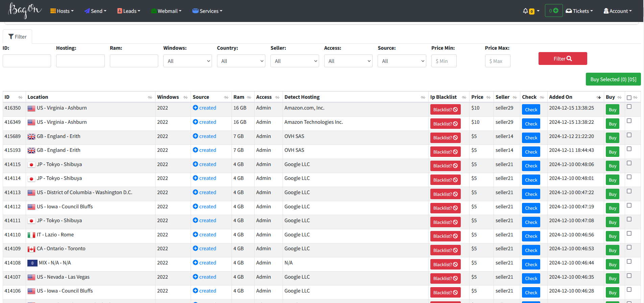Open the Access filter dropdown
This screenshot has width=644, height=303.
pos(348,61)
